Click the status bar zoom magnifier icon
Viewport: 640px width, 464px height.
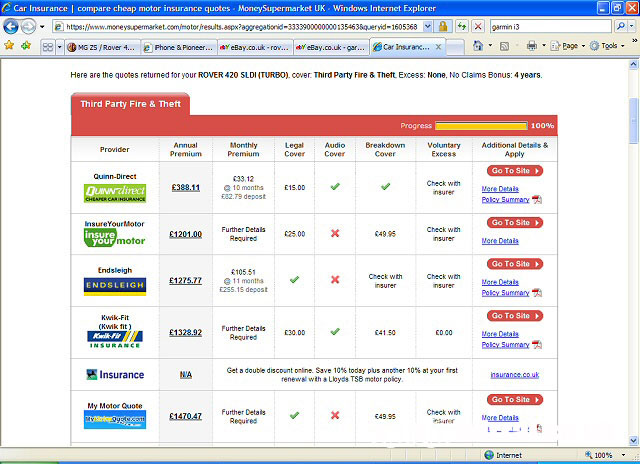tap(589, 455)
